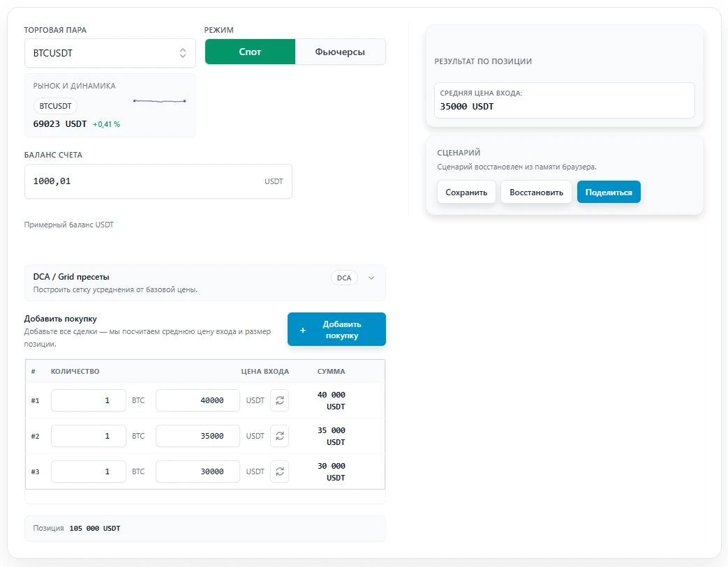Refresh price for purchase row #2
This screenshot has height=567, width=728.
tap(279, 436)
